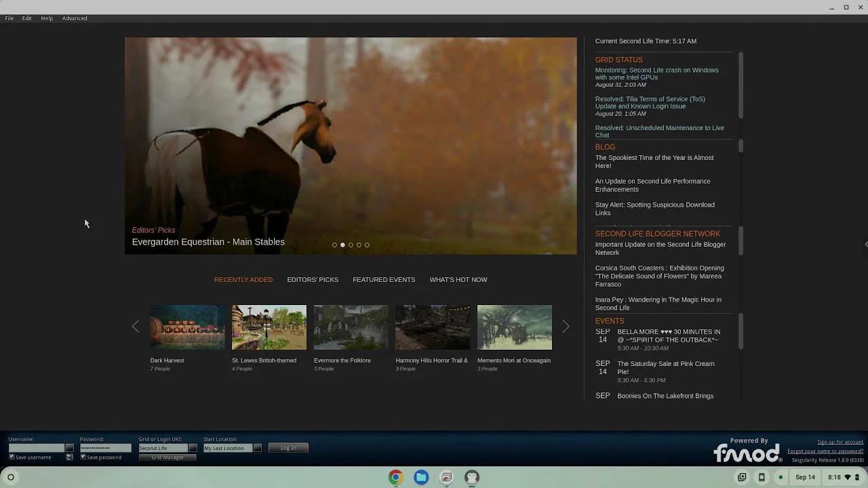Click the delete saved username trash icon

pyautogui.click(x=69, y=457)
